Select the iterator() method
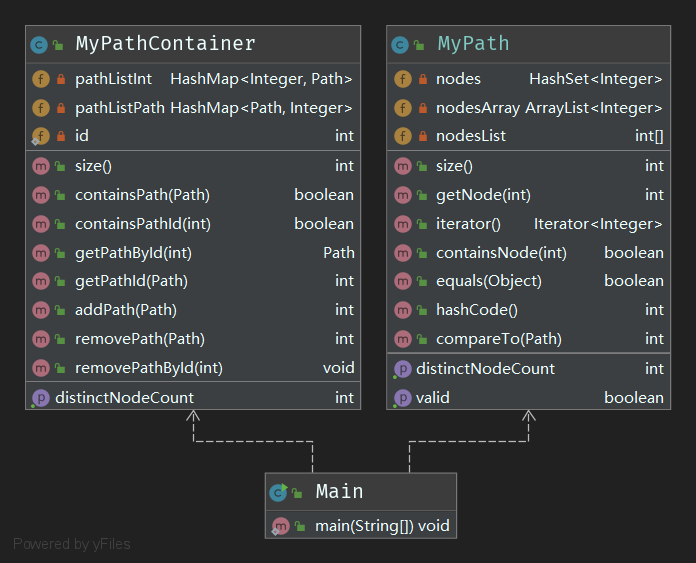This screenshot has width=696, height=563. (x=468, y=224)
